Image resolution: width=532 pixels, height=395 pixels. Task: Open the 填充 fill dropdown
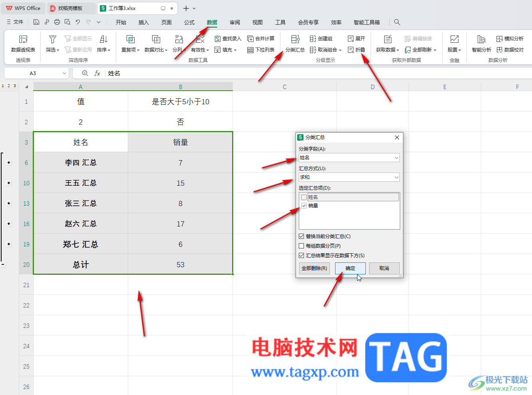pyautogui.click(x=226, y=50)
